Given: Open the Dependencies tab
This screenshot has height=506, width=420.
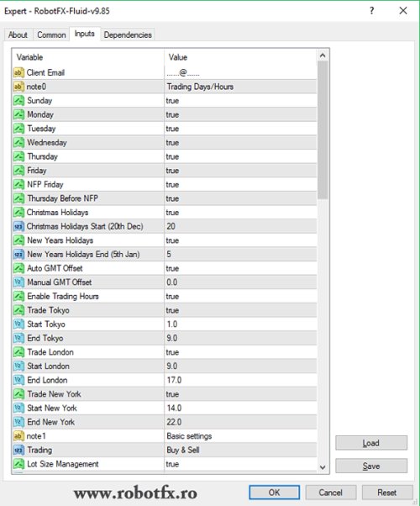Looking at the screenshot, I should pos(128,34).
